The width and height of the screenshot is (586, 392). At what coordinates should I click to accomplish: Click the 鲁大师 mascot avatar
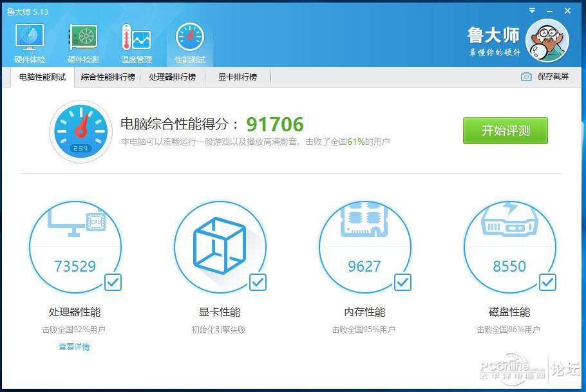click(x=547, y=40)
